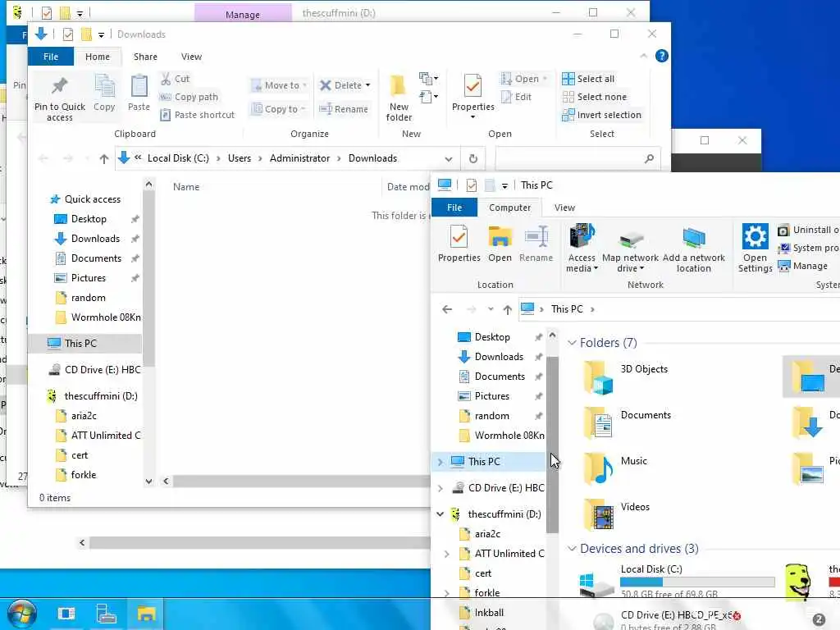Collapse the Folders (7) group
840x630 pixels.
pyautogui.click(x=572, y=343)
